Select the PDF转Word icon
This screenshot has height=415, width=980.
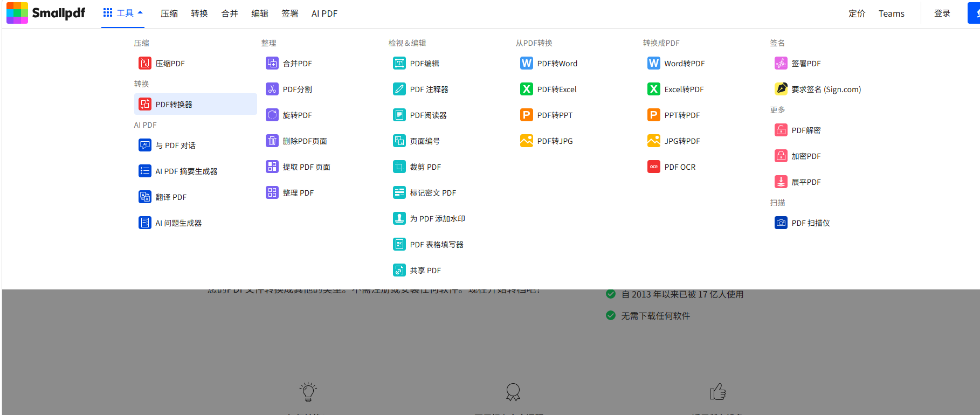[x=527, y=64]
